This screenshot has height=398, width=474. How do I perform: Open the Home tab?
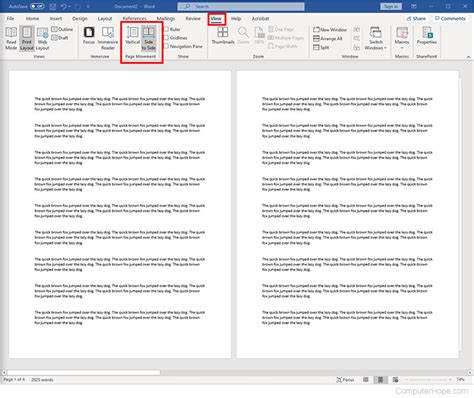[x=32, y=19]
